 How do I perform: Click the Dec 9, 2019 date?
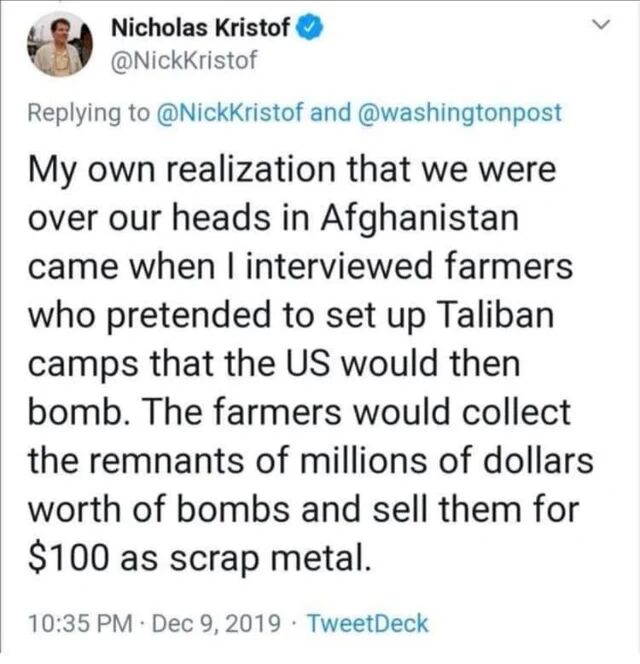point(216,624)
